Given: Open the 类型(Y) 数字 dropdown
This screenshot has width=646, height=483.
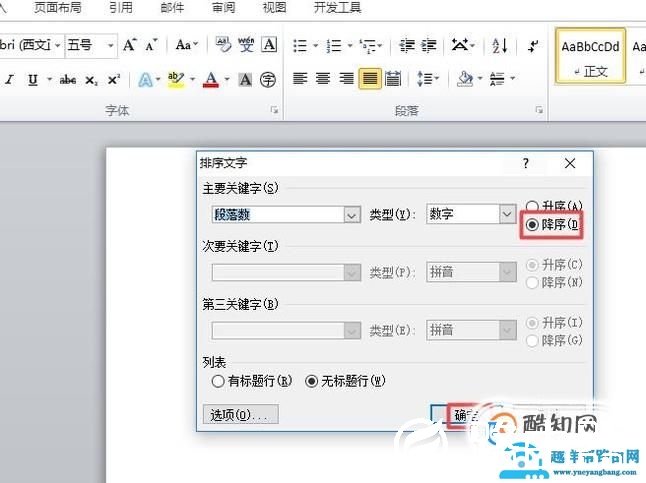Looking at the screenshot, I should (507, 214).
